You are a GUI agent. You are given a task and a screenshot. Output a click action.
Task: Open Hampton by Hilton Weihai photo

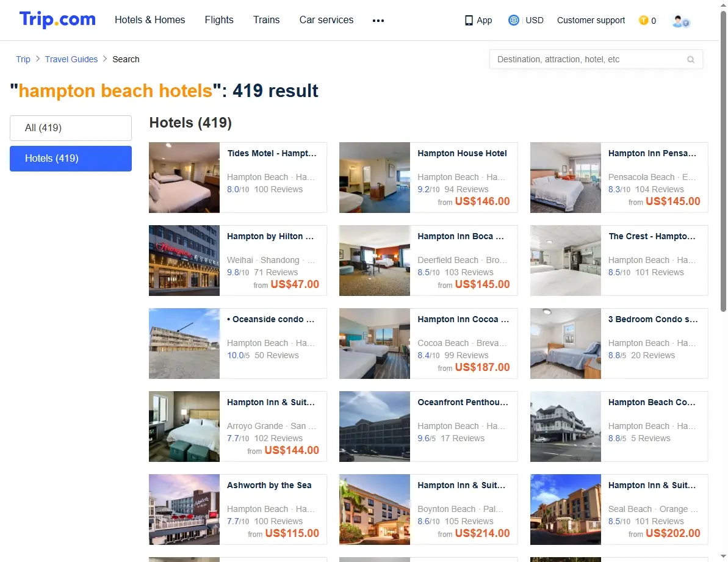point(184,261)
